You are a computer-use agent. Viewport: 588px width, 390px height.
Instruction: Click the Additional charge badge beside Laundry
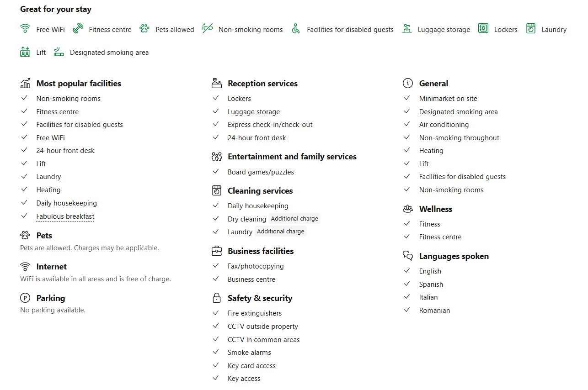[x=280, y=232]
